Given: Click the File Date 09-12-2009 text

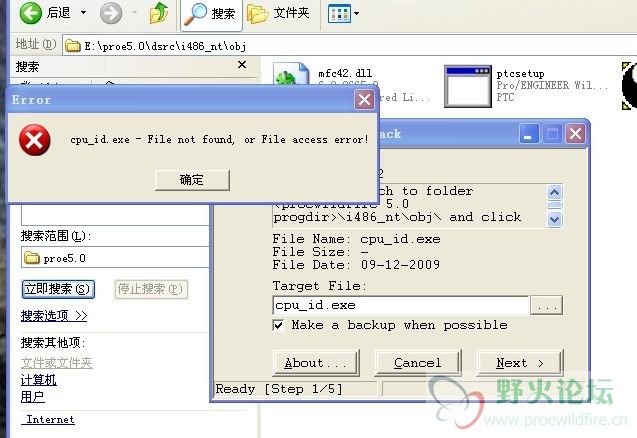Looking at the screenshot, I should click(x=356, y=265).
